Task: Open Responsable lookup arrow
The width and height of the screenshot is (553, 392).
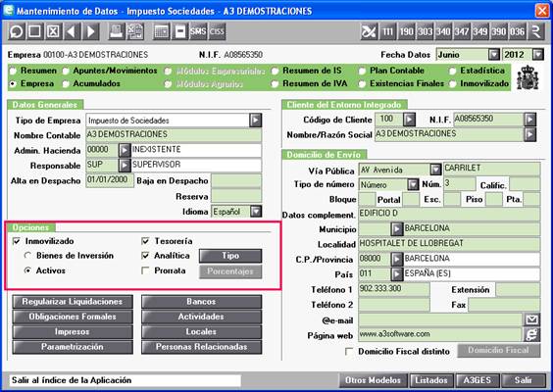Action: click(x=125, y=165)
